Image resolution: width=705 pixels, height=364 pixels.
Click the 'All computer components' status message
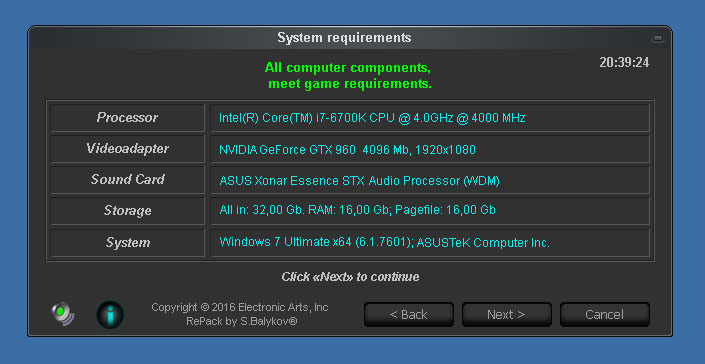(348, 75)
